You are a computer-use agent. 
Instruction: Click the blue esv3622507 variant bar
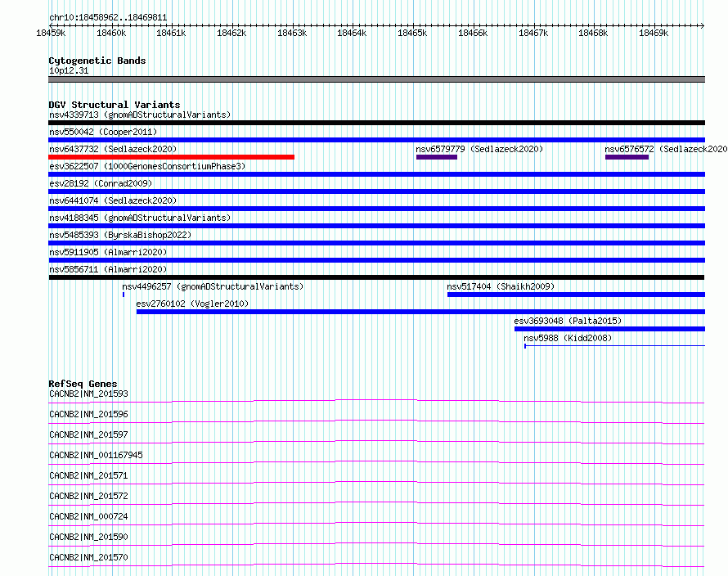(x=376, y=174)
